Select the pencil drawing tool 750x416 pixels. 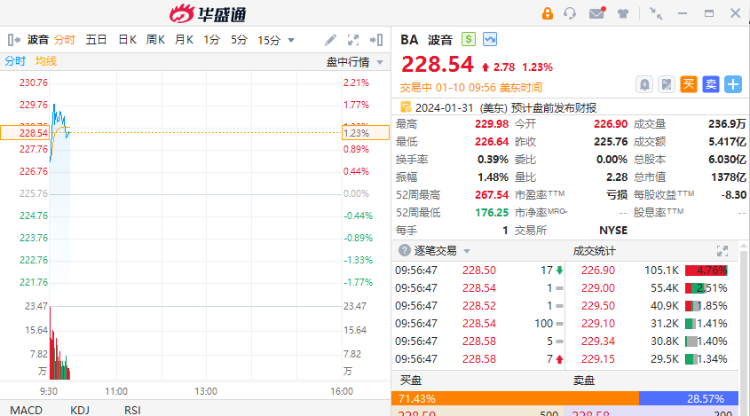point(331,40)
